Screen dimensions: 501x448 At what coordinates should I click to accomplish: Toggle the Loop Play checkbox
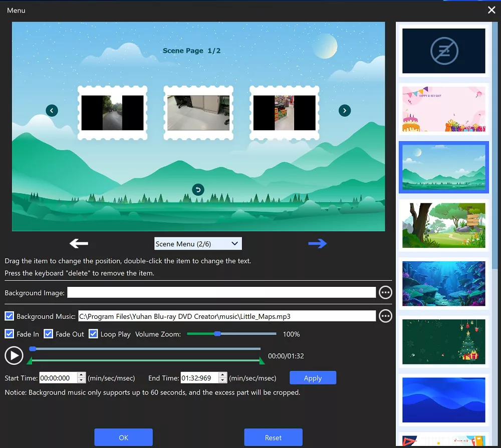tap(93, 334)
